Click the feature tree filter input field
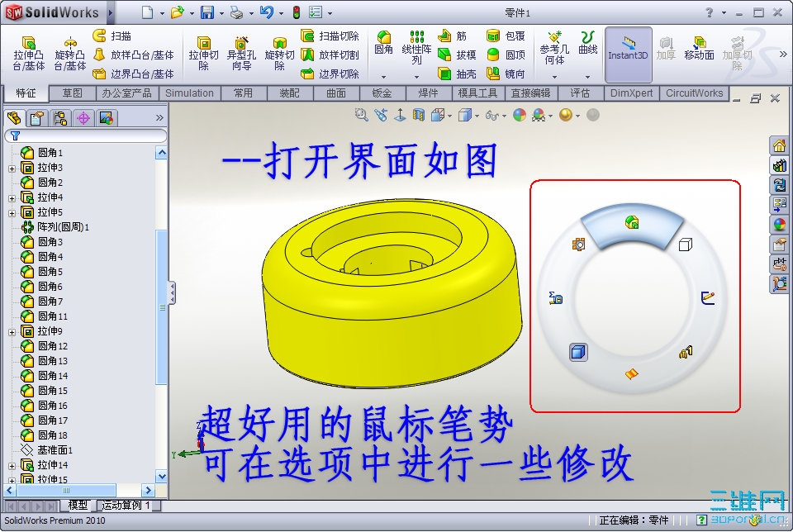This screenshot has height=532, width=793. (x=85, y=135)
